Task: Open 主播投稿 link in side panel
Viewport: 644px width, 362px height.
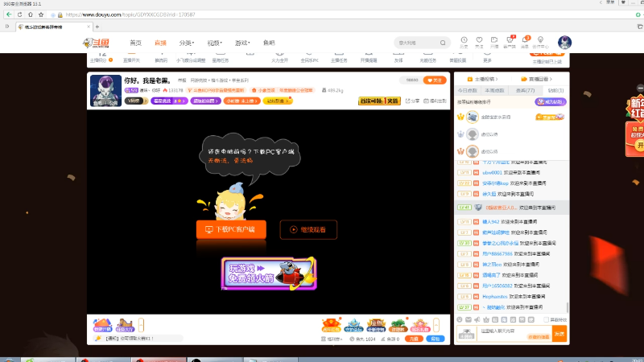Action: coord(482,79)
